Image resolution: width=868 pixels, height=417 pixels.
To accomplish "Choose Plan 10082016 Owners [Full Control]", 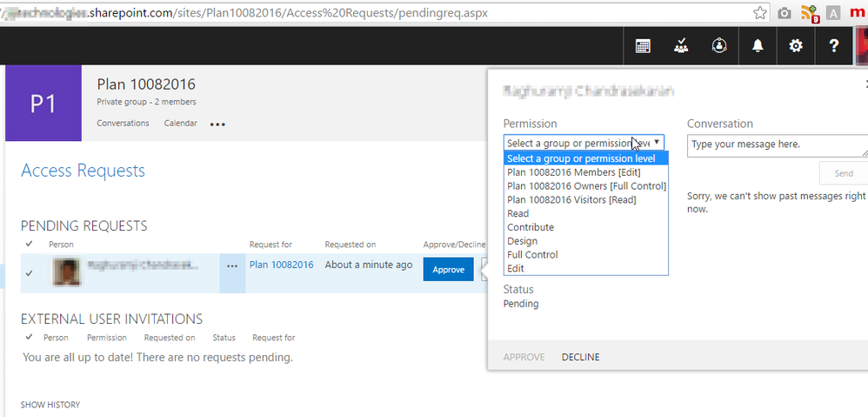I will click(585, 186).
